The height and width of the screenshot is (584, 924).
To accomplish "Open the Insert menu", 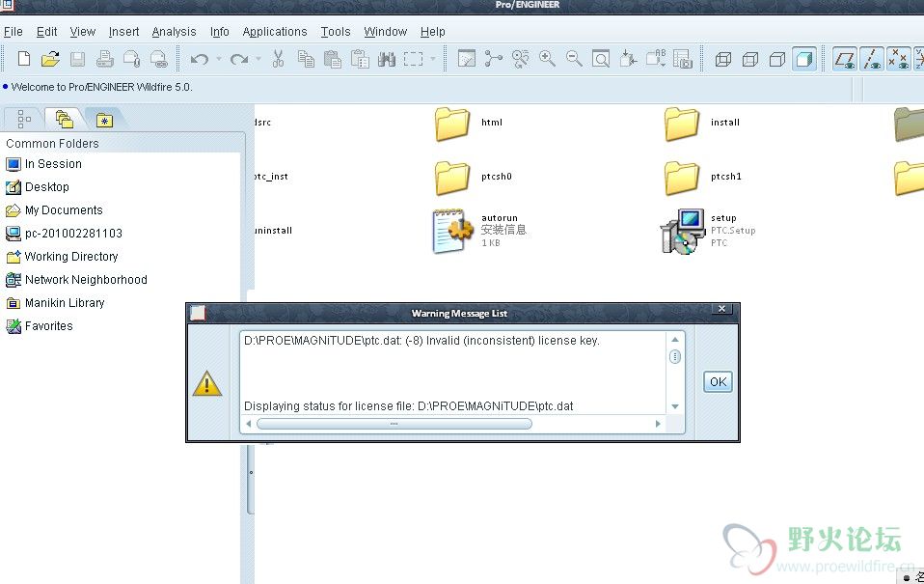I will point(123,32).
